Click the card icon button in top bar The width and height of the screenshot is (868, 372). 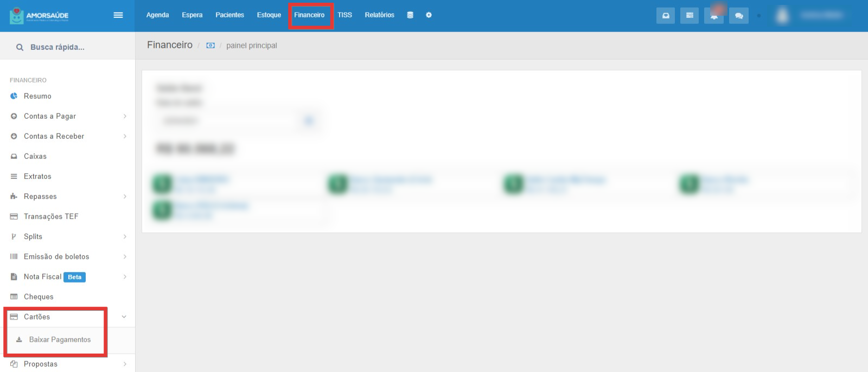pos(690,16)
